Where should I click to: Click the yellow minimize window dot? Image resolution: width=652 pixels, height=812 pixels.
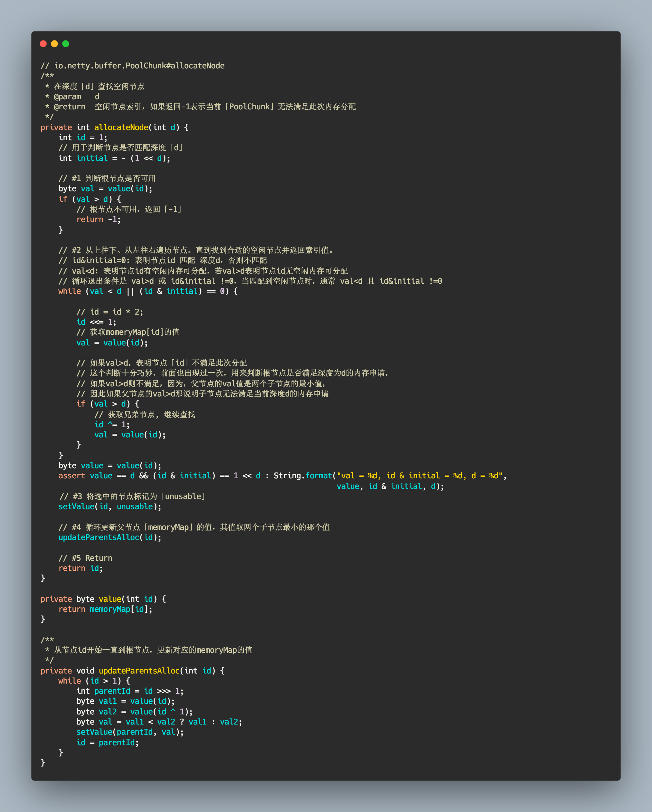click(x=54, y=44)
